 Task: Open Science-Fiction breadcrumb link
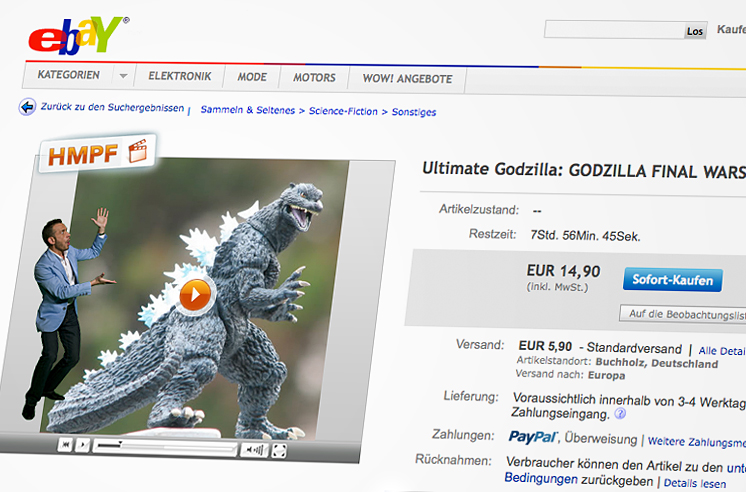[343, 111]
